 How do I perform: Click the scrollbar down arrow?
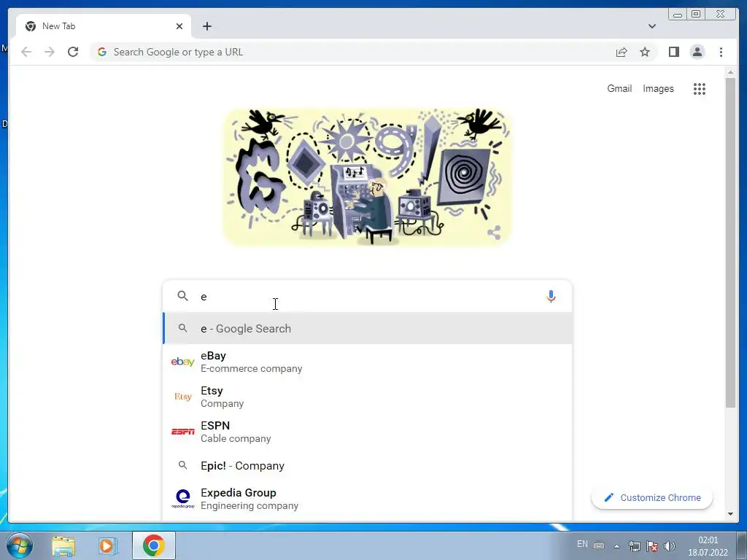pos(730,514)
